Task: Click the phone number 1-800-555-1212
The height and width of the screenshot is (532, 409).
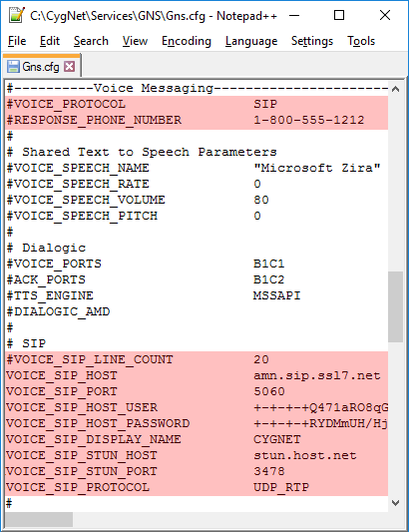Action: pyautogui.click(x=309, y=120)
